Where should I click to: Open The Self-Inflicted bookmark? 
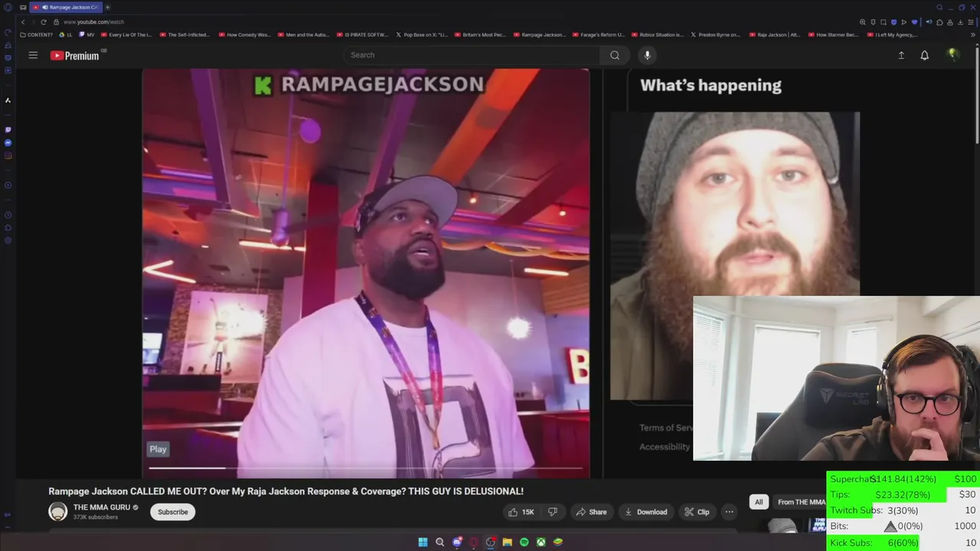pos(185,34)
